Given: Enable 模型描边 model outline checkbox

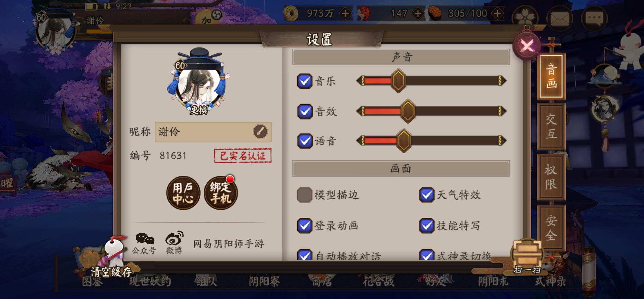Looking at the screenshot, I should (x=304, y=195).
